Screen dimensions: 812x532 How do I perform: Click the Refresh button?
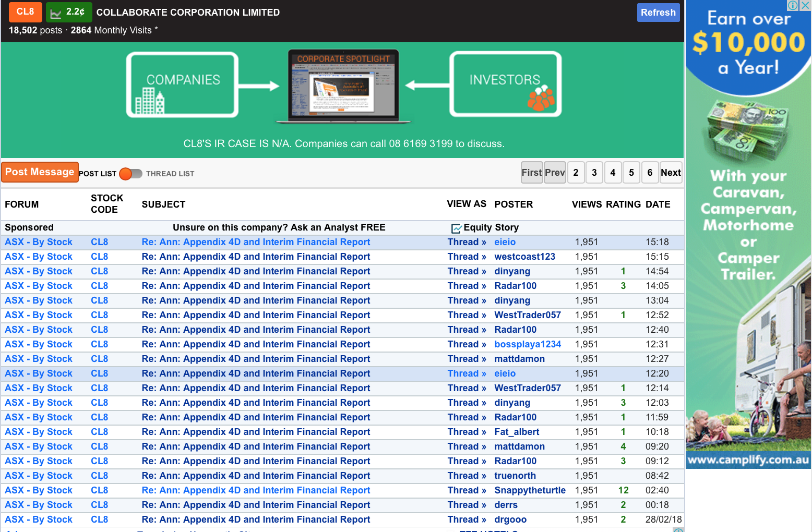pyautogui.click(x=658, y=13)
